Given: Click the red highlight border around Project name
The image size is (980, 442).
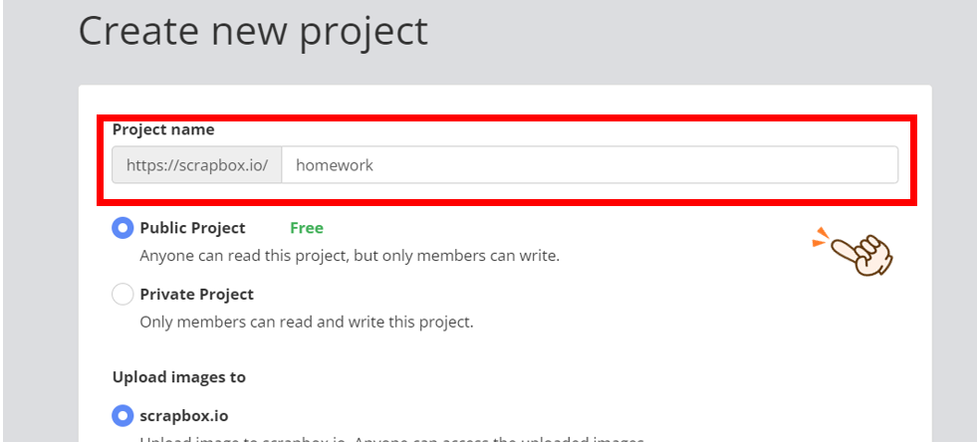Looking at the screenshot, I should (x=508, y=119).
